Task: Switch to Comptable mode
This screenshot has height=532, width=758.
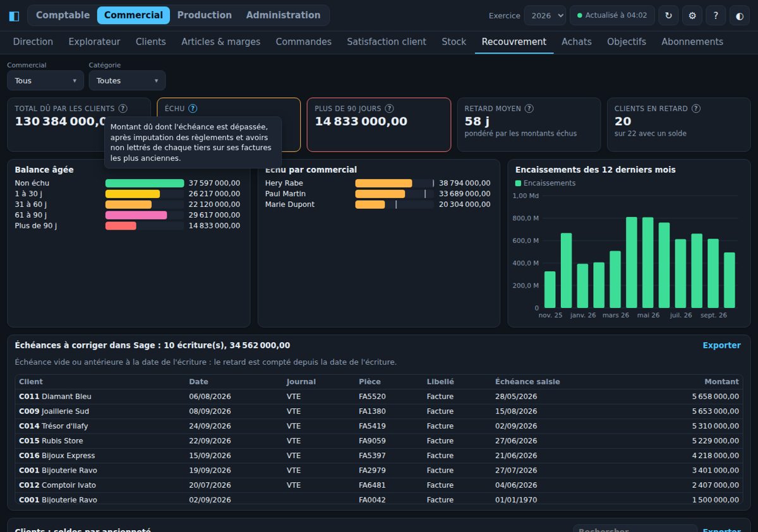Action: 63,15
